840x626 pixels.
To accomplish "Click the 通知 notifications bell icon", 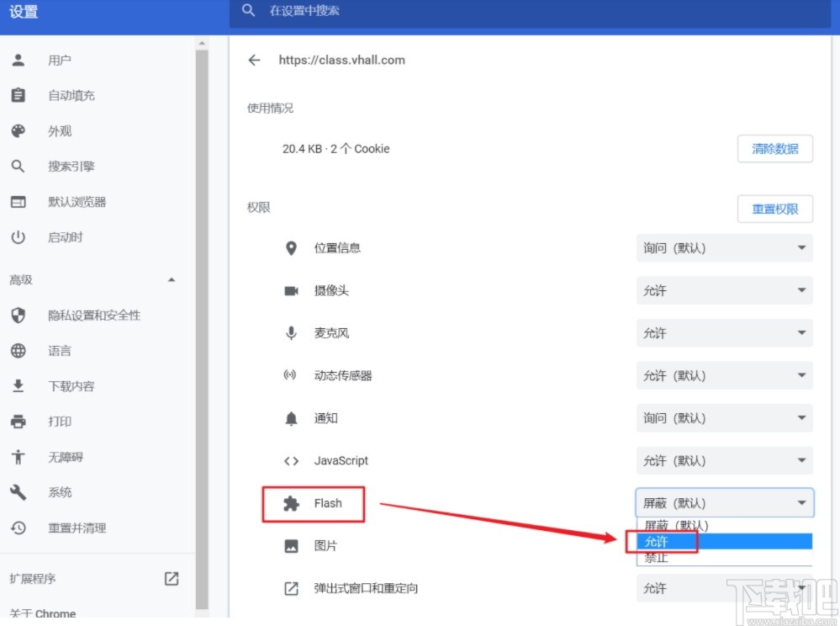I will (291, 417).
